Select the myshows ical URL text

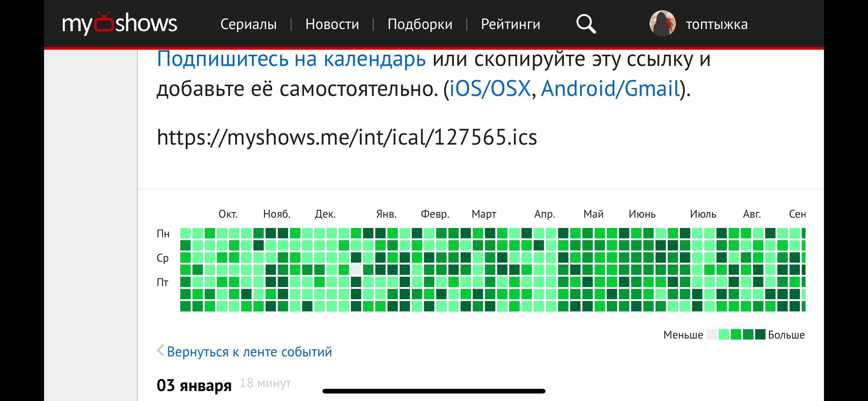pos(347,137)
